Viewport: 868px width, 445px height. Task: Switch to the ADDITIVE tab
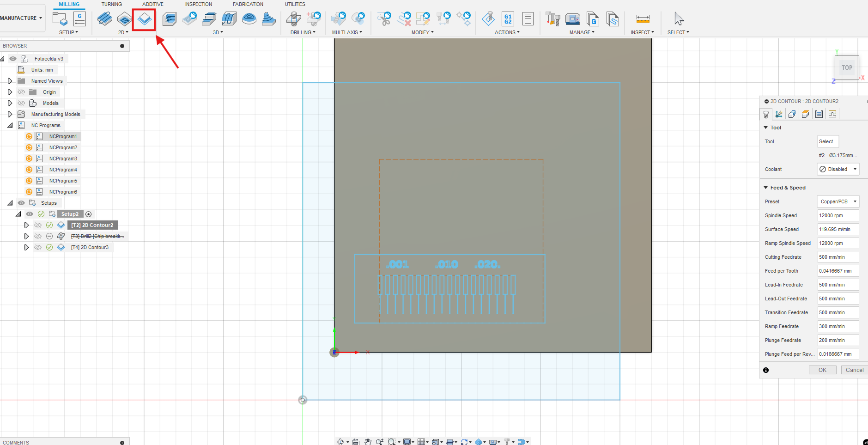[153, 4]
